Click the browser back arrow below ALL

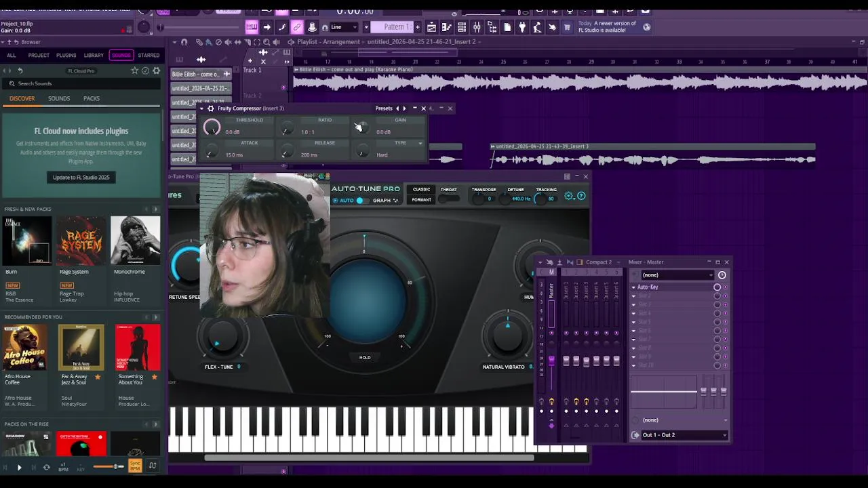click(x=20, y=70)
